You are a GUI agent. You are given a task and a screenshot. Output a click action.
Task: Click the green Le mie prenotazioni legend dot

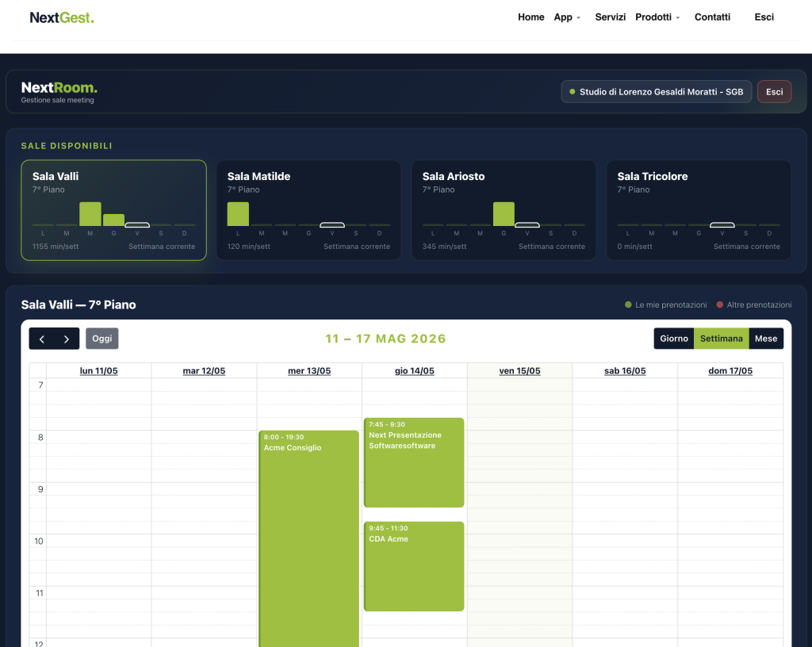[628, 304]
